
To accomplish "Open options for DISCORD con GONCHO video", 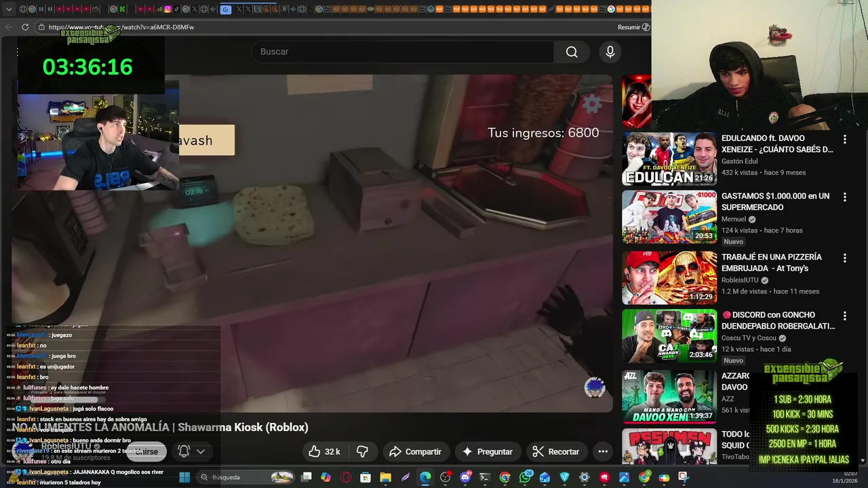I will [844, 316].
